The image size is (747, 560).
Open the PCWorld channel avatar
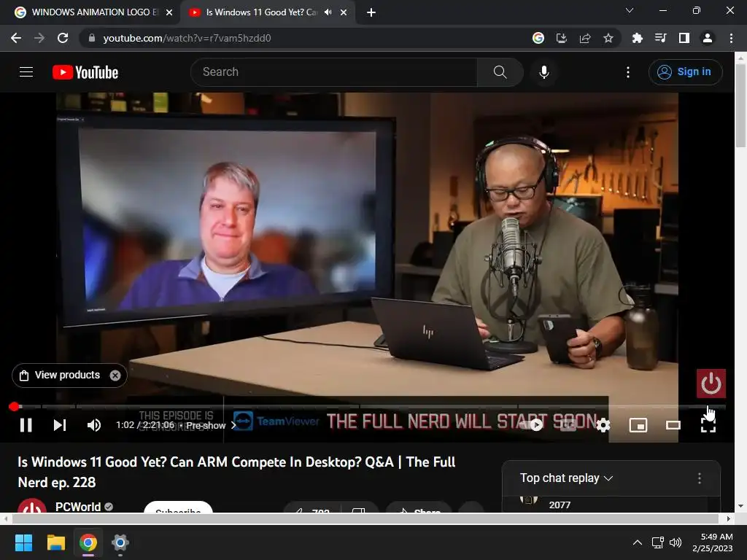click(32, 506)
